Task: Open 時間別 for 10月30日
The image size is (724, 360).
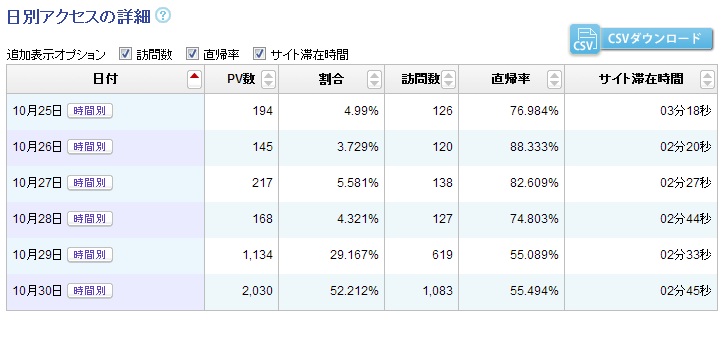Action: pos(90,290)
